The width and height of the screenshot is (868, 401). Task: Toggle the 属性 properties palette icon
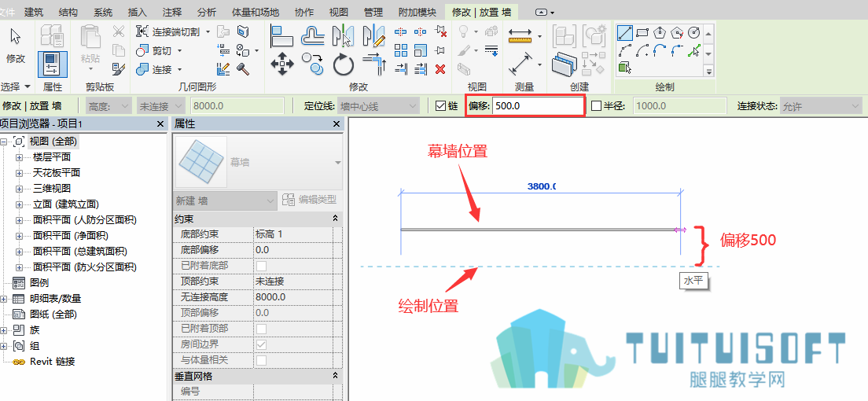pyautogui.click(x=53, y=64)
